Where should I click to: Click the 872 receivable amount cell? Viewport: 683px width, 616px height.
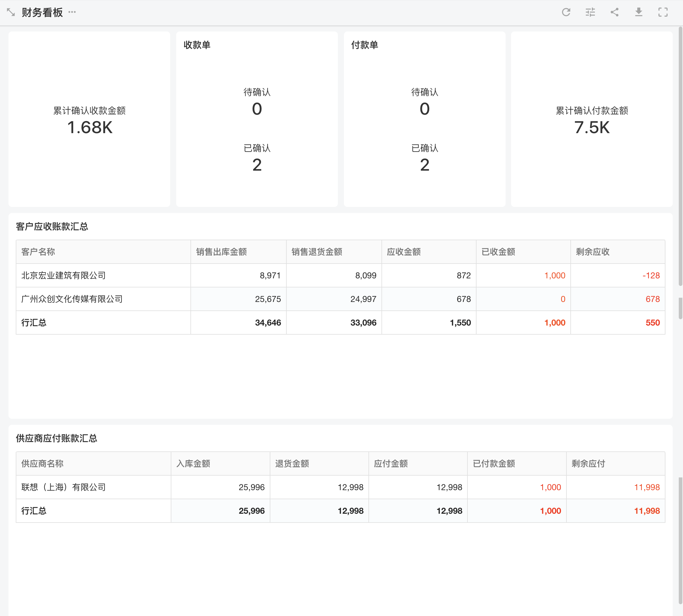point(429,276)
